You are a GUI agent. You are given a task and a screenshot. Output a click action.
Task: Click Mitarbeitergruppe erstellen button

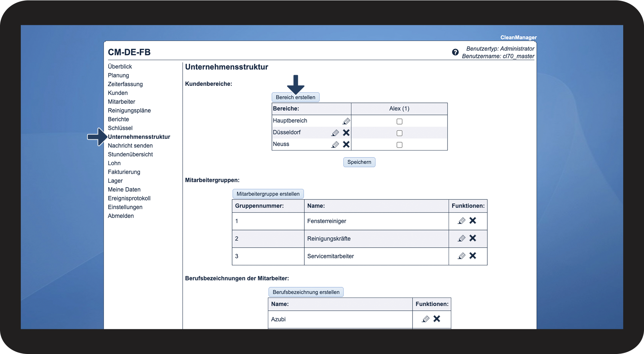(x=268, y=194)
